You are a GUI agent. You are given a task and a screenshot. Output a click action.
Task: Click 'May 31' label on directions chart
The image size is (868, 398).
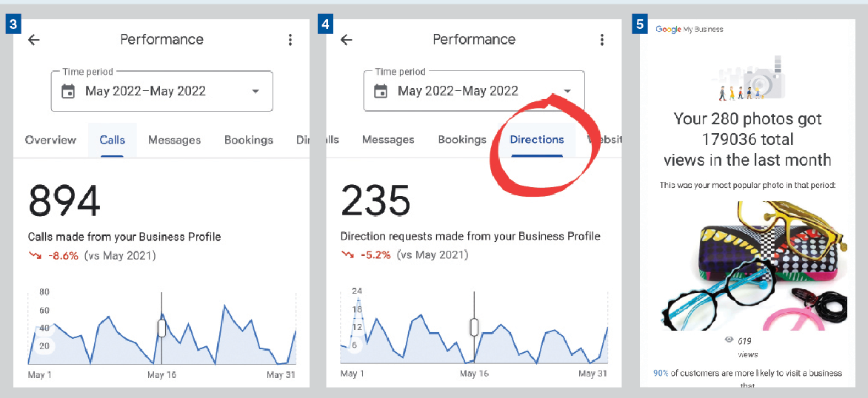tap(593, 374)
